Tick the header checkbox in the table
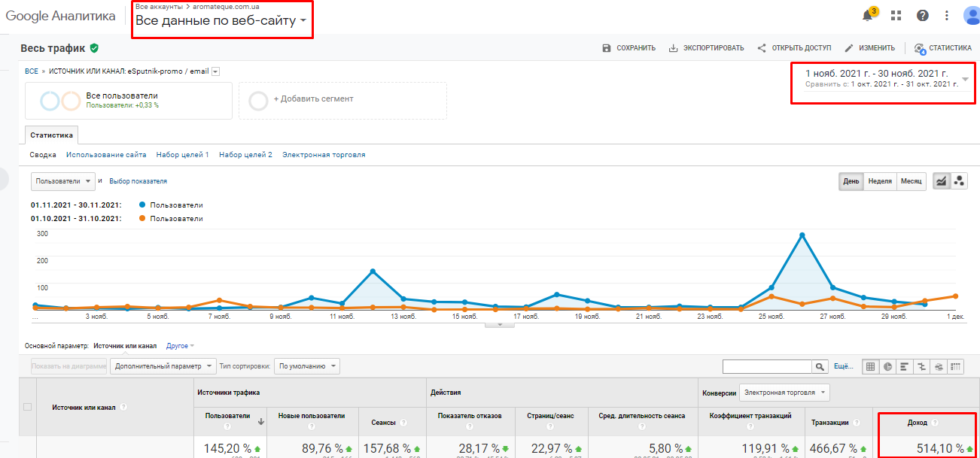The width and height of the screenshot is (980, 458). click(28, 407)
